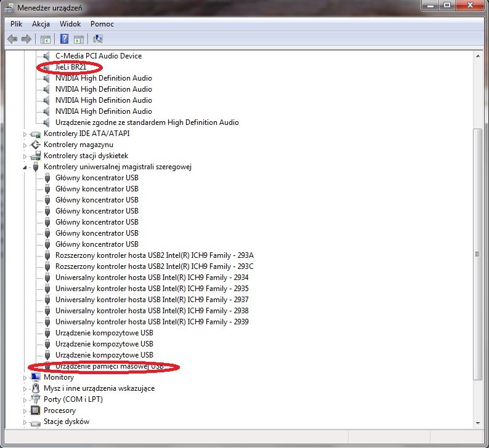The height and width of the screenshot is (448, 489).
Task: Click USB icon of Uniwersalny kontroler 2939
Action: pos(47,322)
